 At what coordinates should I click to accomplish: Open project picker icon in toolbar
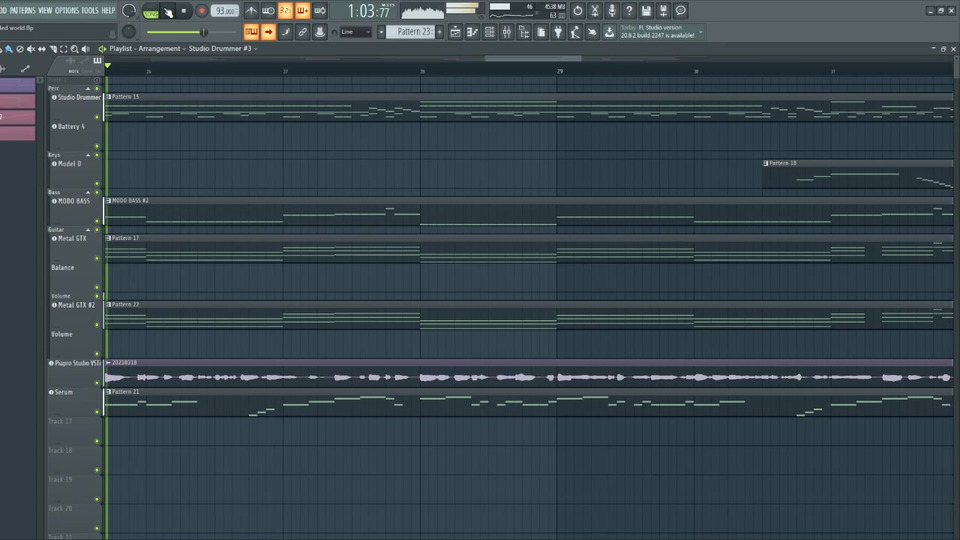point(541,32)
